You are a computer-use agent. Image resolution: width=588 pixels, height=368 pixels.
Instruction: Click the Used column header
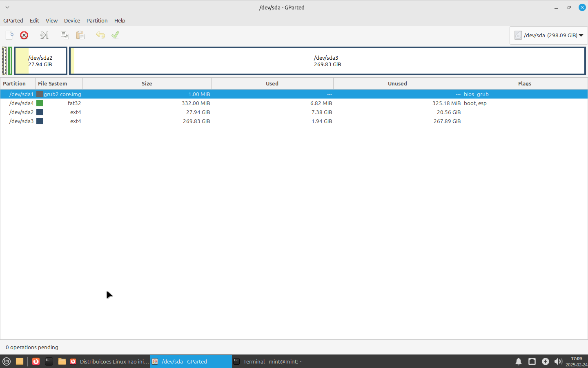click(272, 83)
